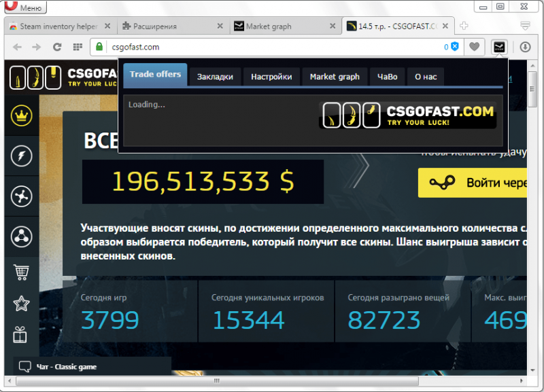The height and width of the screenshot is (392, 544).
Task: Click the CSGOFAST site logo
Action: [63, 77]
